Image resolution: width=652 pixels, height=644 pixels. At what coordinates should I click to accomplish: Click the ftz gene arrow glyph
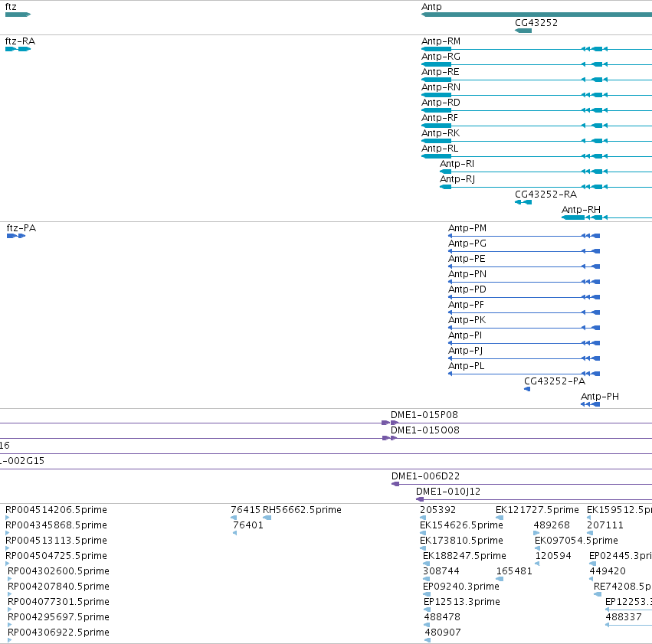18,15
